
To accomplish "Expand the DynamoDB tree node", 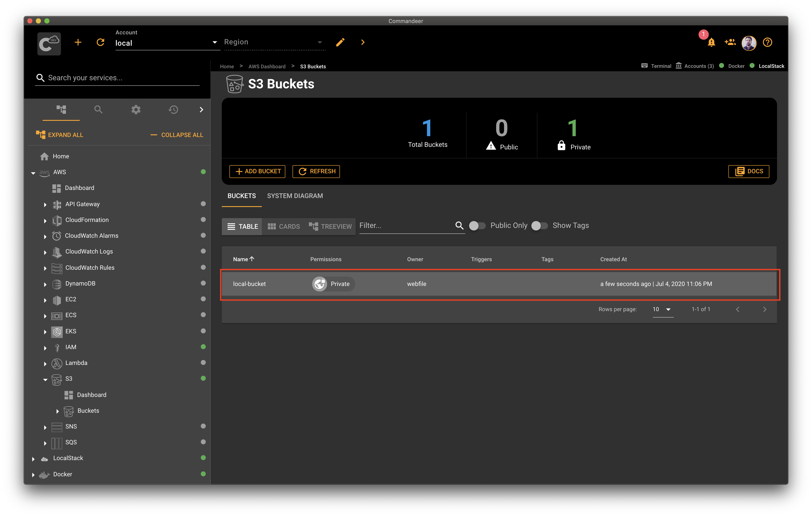I will coord(45,284).
